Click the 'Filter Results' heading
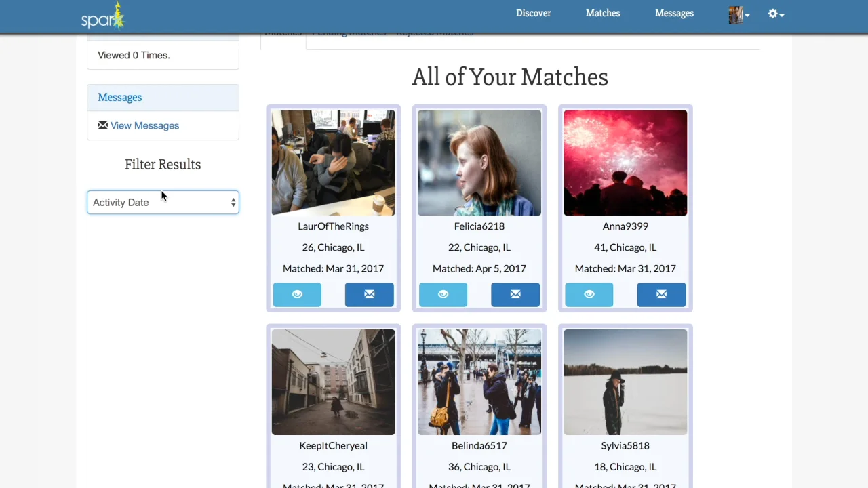 163,164
